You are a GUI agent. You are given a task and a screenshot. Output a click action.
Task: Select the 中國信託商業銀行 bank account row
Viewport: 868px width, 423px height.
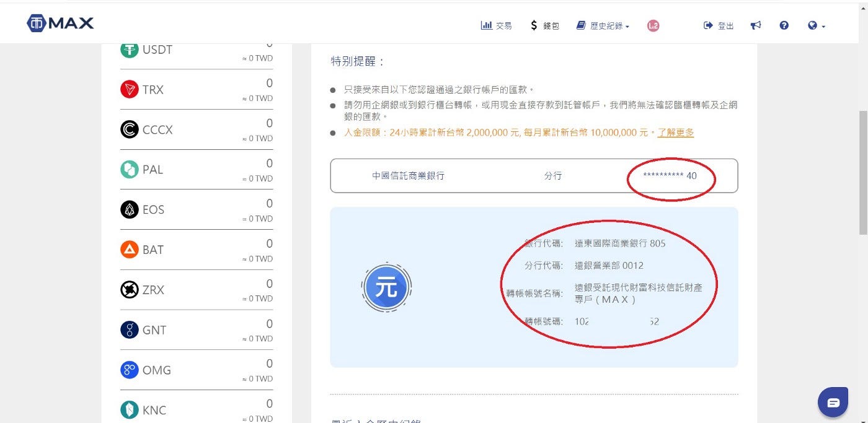click(x=534, y=176)
